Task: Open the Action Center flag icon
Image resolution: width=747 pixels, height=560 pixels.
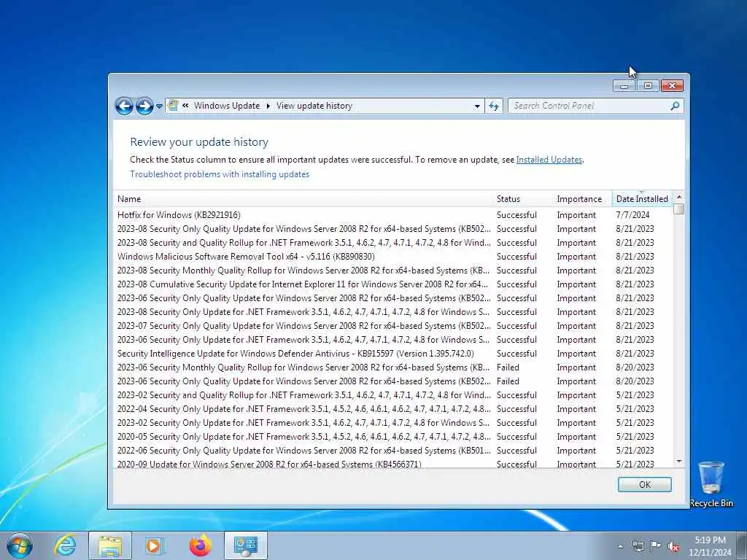Action: (x=656, y=546)
